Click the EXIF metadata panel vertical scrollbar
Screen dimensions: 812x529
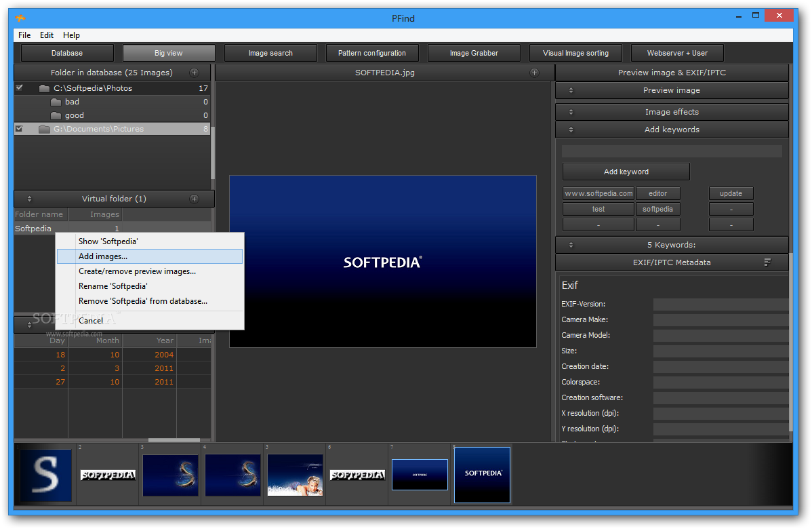coord(790,342)
